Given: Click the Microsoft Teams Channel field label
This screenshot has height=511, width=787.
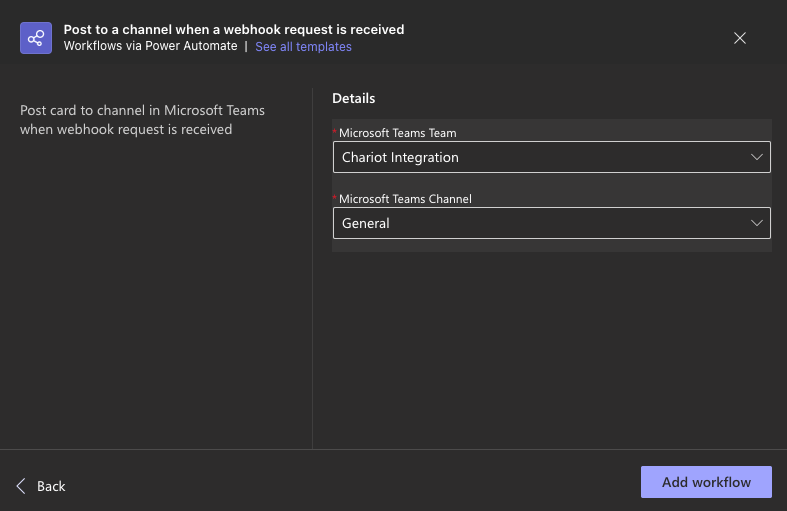Looking at the screenshot, I should 405,199.
